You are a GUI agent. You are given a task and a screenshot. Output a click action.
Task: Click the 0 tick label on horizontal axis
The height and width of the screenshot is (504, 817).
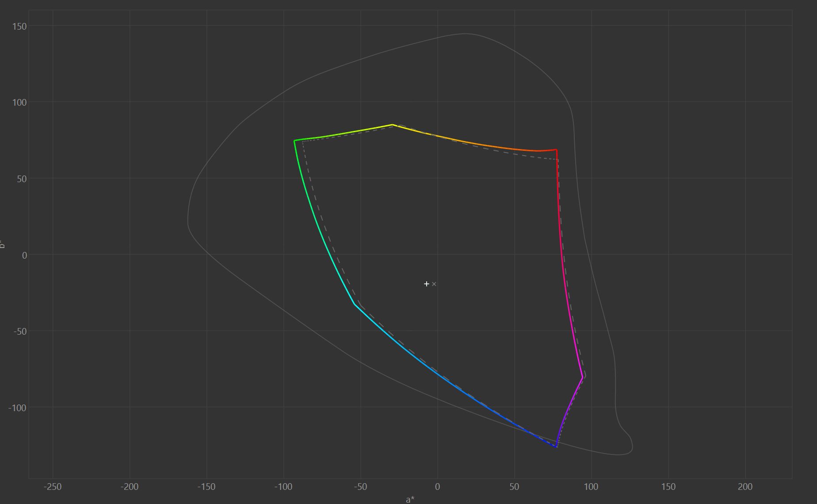(x=437, y=487)
